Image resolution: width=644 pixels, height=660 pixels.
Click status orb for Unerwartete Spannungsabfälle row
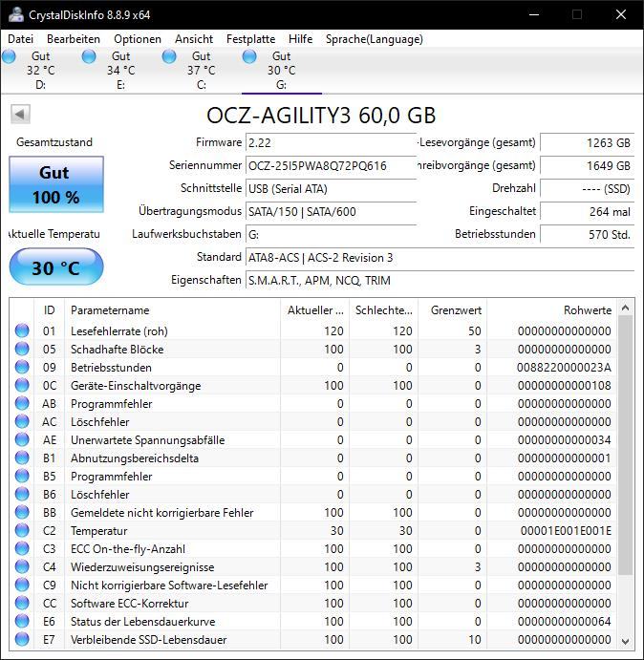[x=22, y=440]
